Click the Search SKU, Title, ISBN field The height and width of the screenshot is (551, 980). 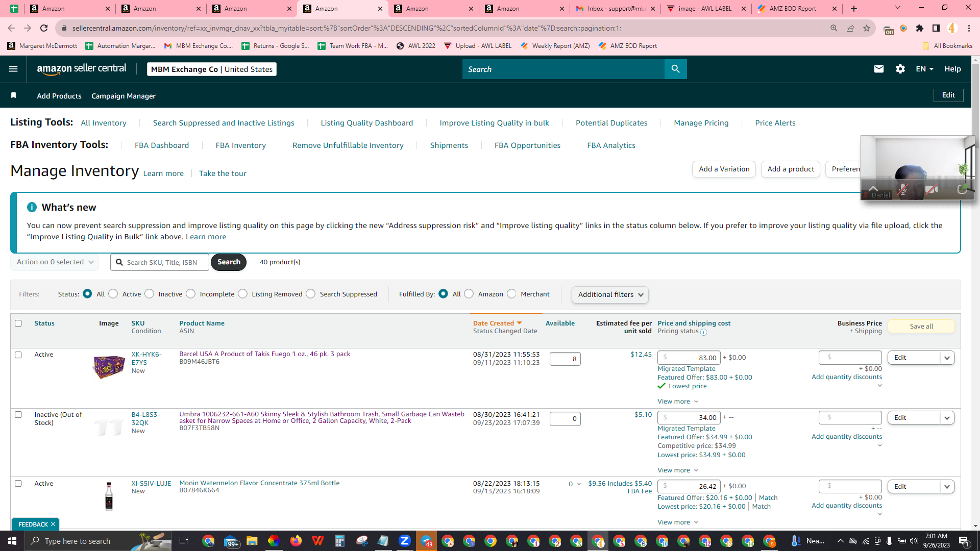tap(160, 262)
